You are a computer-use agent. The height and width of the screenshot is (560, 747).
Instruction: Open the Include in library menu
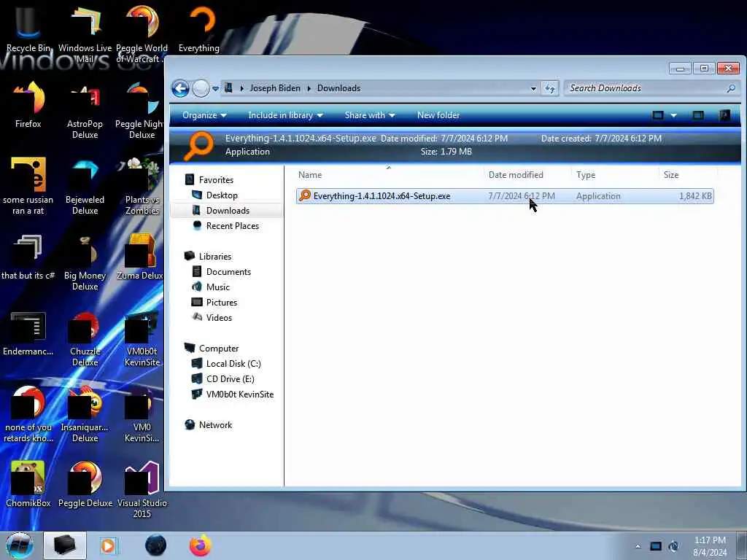pos(285,115)
